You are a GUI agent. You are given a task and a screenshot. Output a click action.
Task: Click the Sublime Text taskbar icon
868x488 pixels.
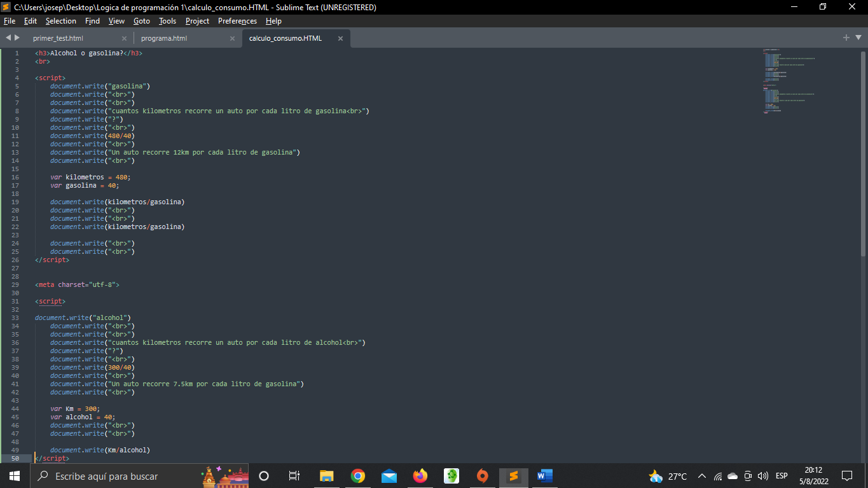[x=514, y=476]
